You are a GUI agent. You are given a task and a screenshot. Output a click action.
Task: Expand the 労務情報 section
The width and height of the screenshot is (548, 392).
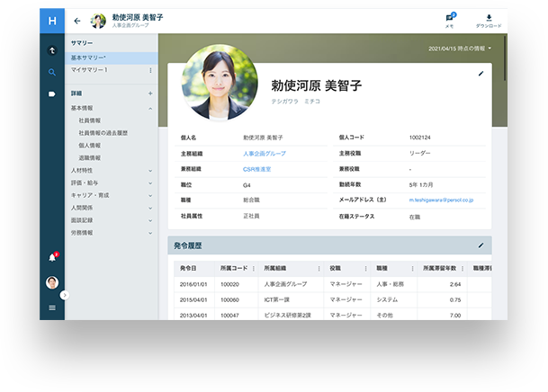150,233
